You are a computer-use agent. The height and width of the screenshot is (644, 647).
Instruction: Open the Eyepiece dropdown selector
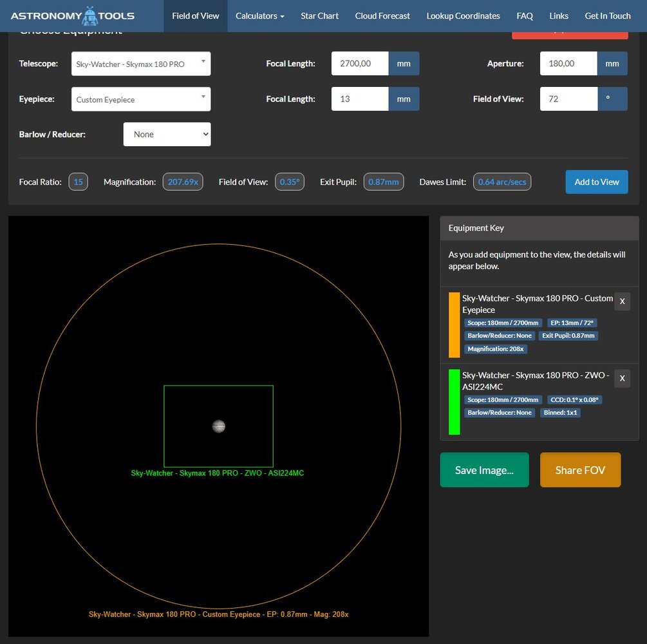pos(141,99)
